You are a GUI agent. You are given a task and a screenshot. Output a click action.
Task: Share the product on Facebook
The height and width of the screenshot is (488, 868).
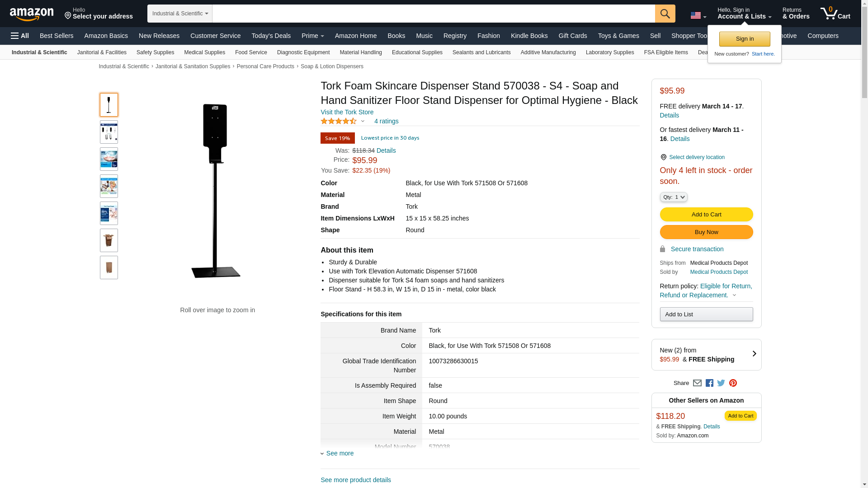(x=709, y=383)
